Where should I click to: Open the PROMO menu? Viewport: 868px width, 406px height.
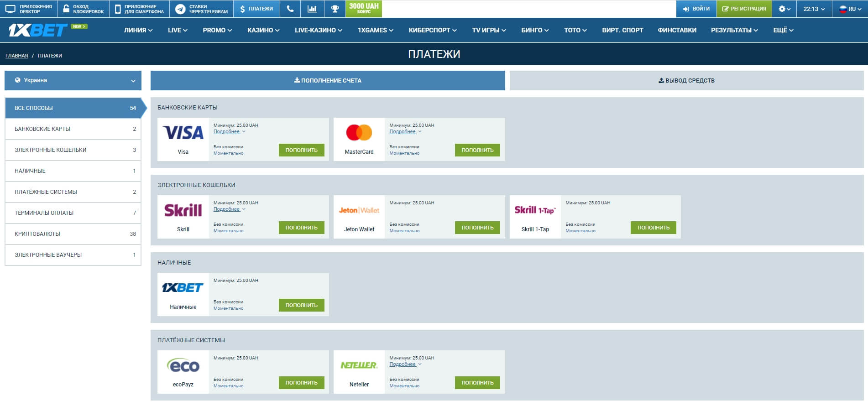(x=217, y=30)
